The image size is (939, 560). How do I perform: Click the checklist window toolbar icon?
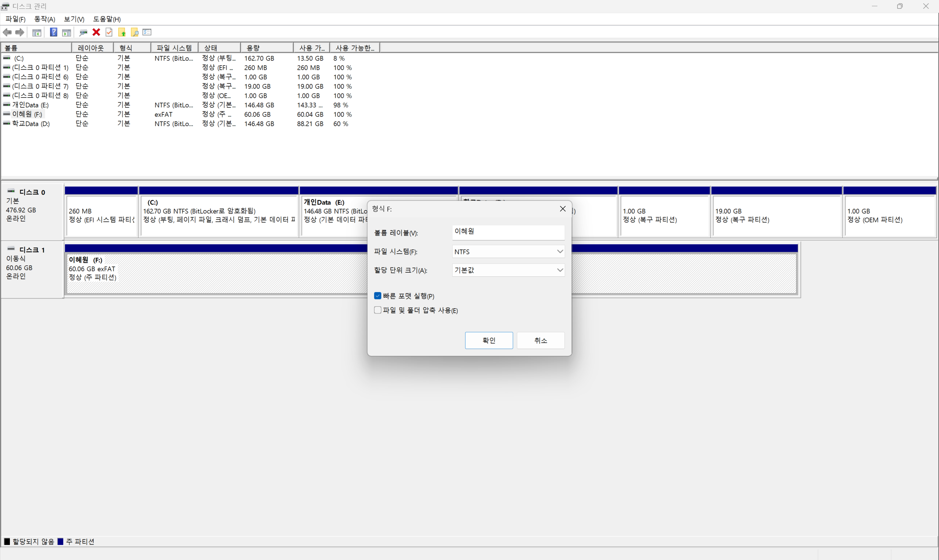(147, 33)
